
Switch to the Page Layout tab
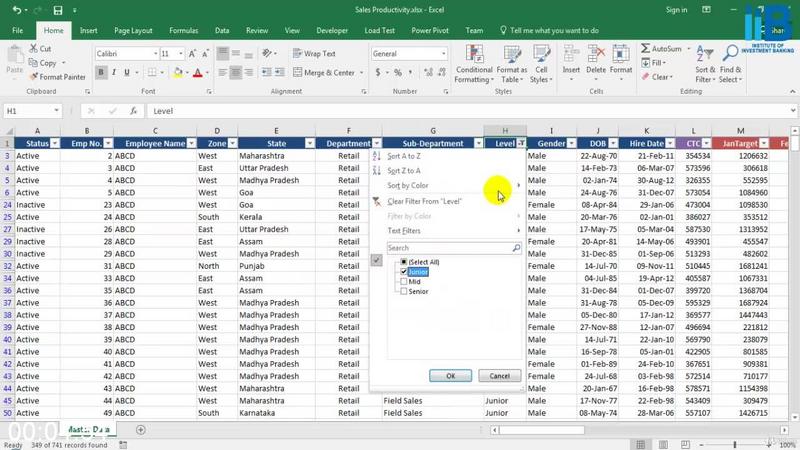pos(133,31)
